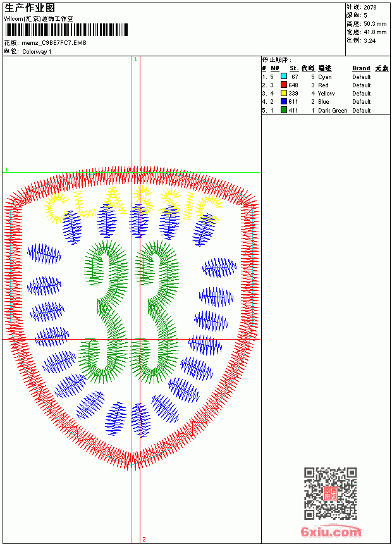
Task: Click the Cyan color swatch
Action: point(284,77)
